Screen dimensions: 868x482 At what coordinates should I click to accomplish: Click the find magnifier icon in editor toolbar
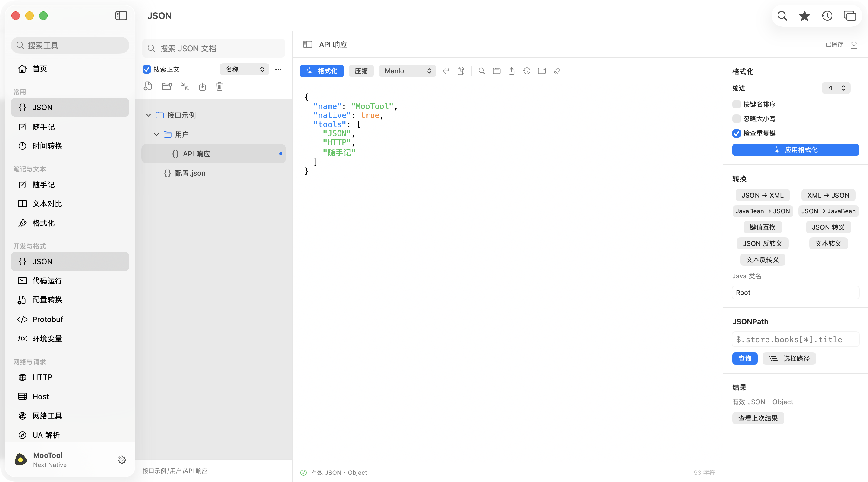click(x=482, y=71)
